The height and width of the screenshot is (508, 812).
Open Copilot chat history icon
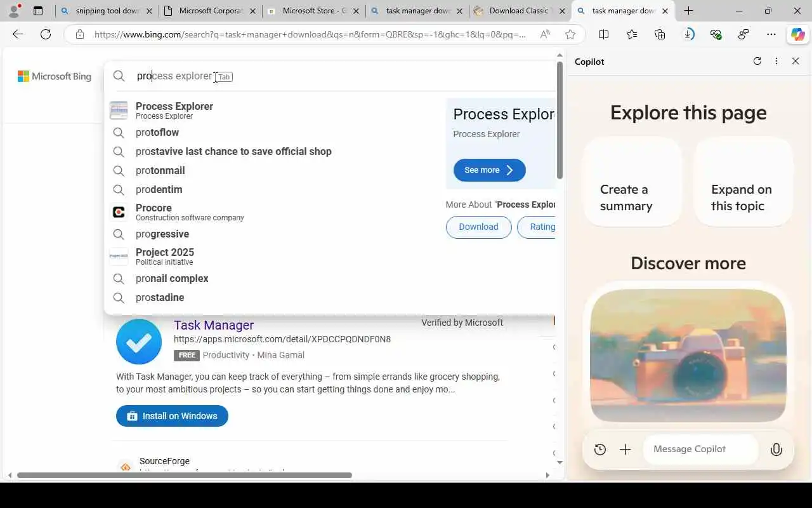(x=600, y=450)
